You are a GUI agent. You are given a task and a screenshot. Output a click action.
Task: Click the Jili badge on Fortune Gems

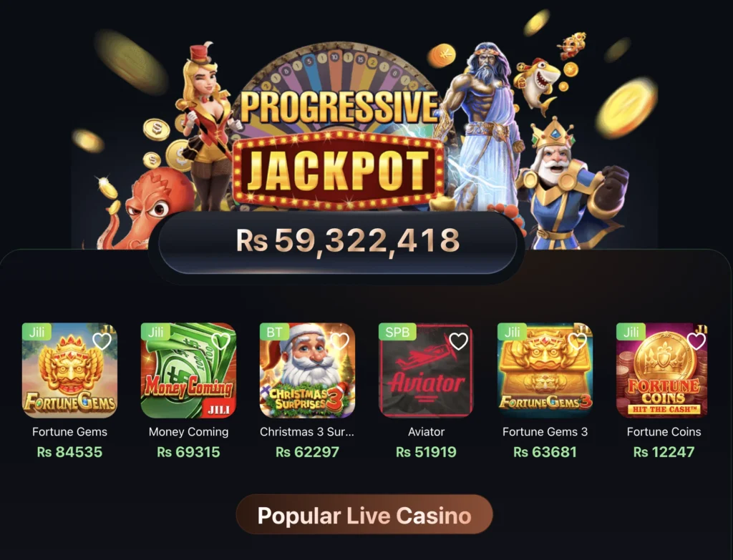[x=37, y=332]
